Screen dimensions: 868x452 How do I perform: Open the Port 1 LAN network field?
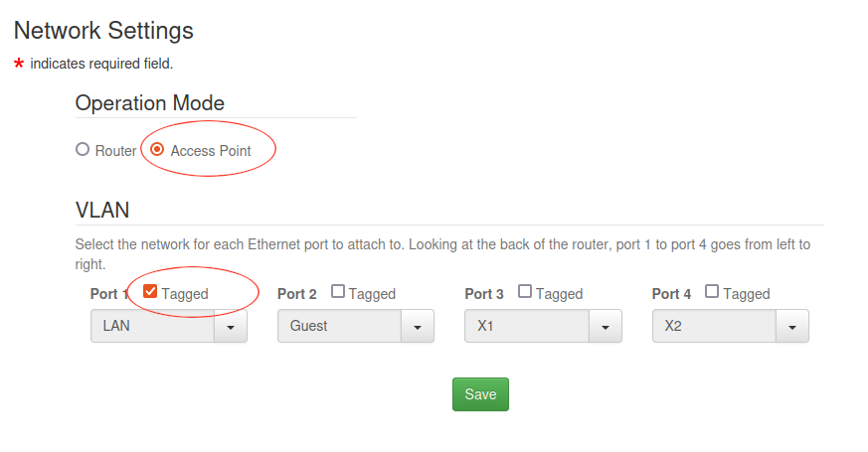pos(152,326)
